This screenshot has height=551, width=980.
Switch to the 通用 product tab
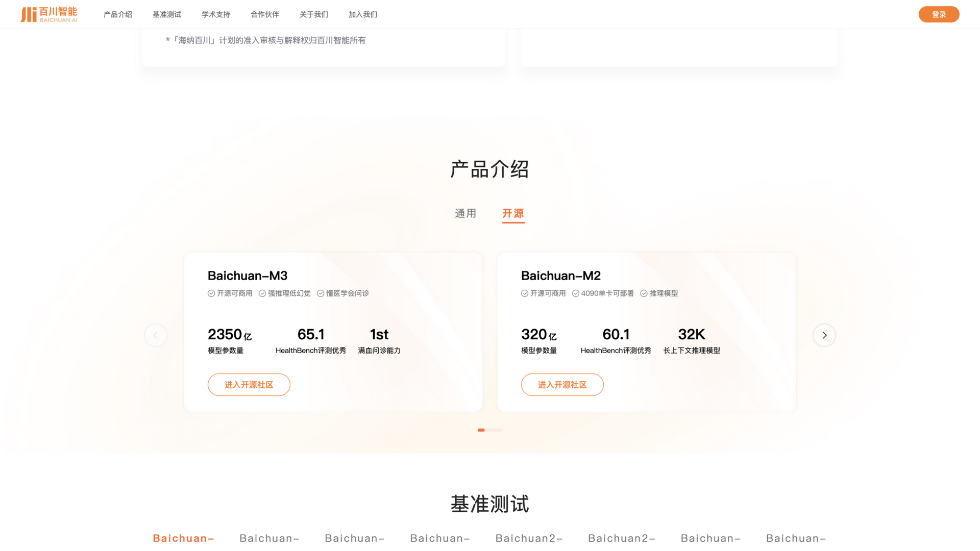465,213
